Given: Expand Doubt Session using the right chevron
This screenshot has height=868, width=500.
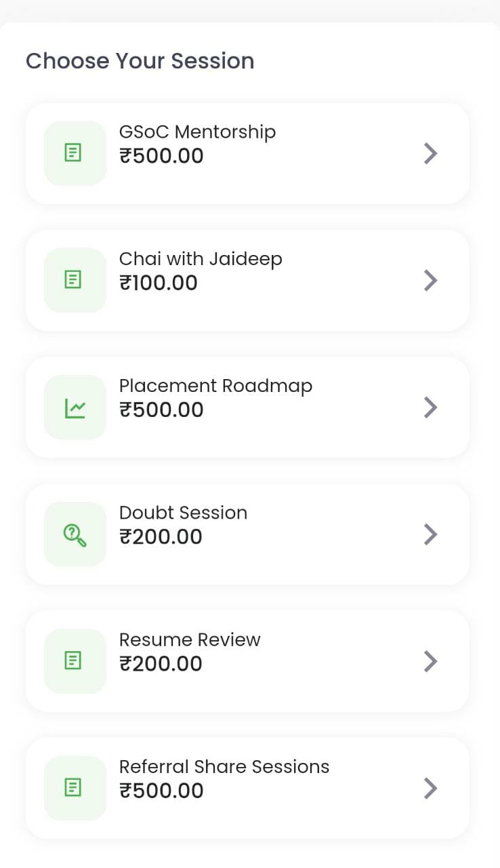Looking at the screenshot, I should point(430,534).
